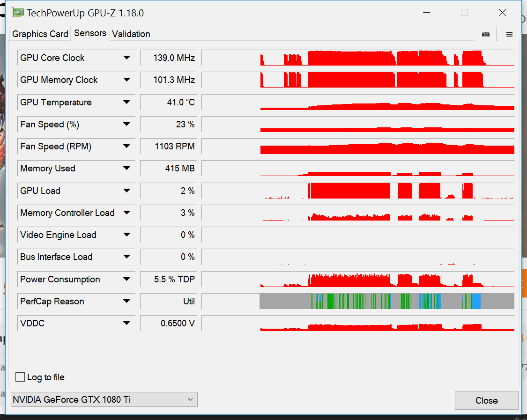Open the Validation tab
The height and width of the screenshot is (420, 527).
point(131,34)
